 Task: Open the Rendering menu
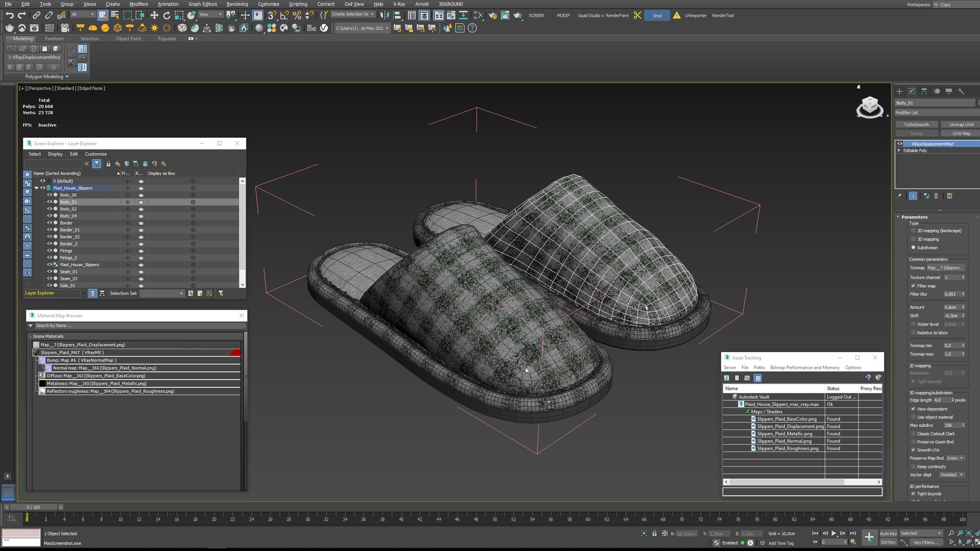pyautogui.click(x=237, y=4)
